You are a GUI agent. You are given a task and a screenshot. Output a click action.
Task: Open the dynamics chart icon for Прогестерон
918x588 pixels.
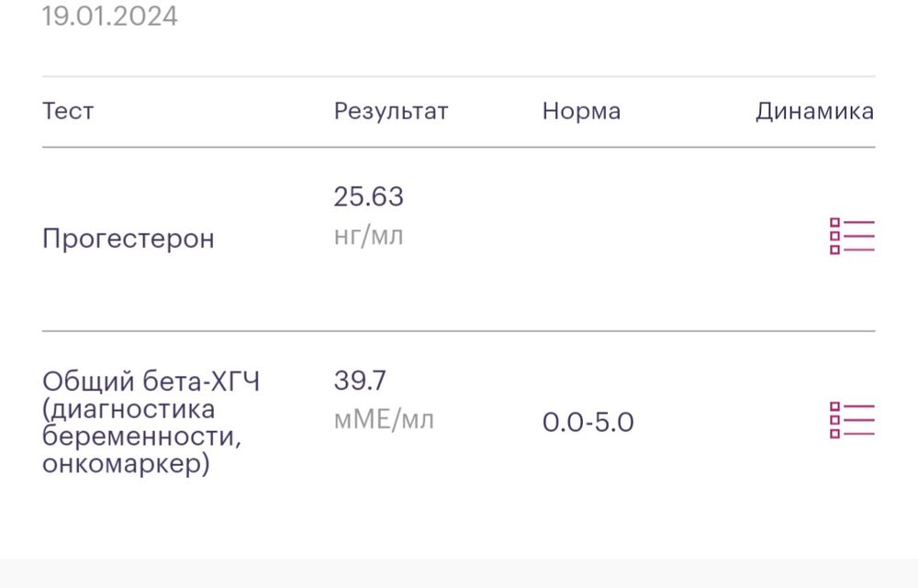coord(852,237)
